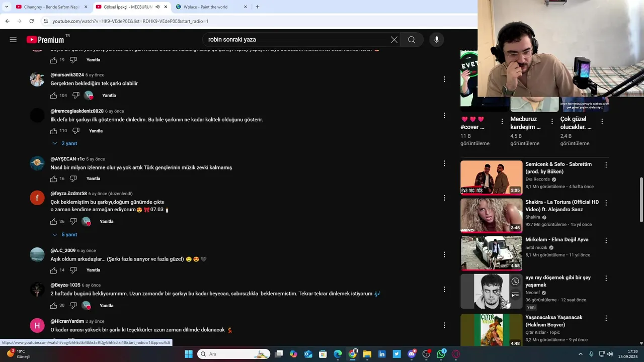This screenshot has height=362, width=644.
Task: Go to the YouTube Premium home logo
Action: point(45,40)
